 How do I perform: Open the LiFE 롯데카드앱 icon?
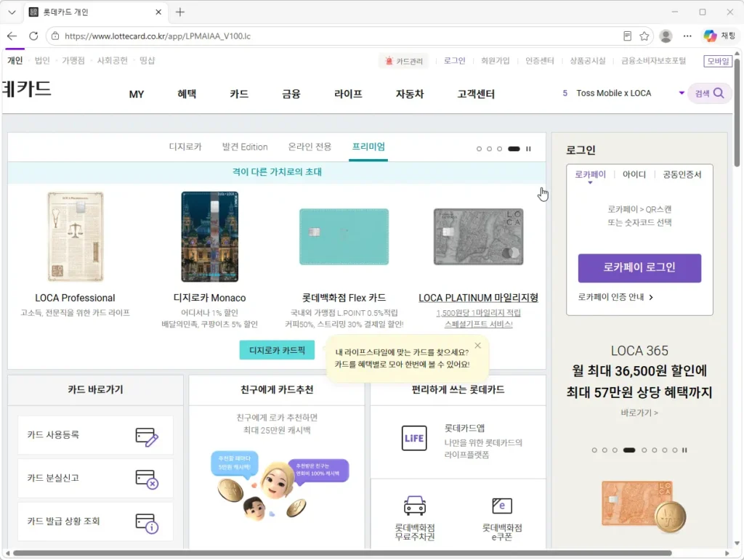point(413,438)
